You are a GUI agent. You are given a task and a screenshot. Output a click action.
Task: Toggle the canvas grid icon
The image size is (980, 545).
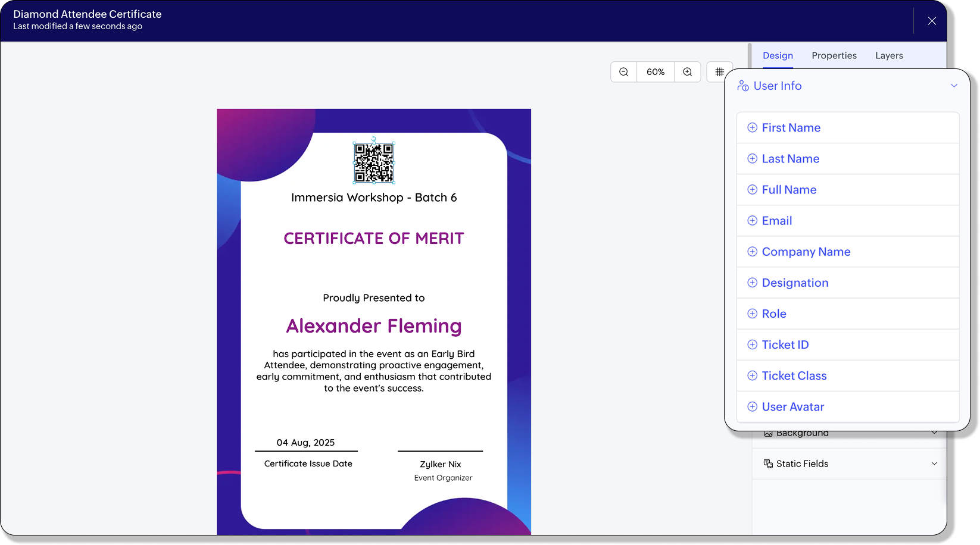coord(719,72)
